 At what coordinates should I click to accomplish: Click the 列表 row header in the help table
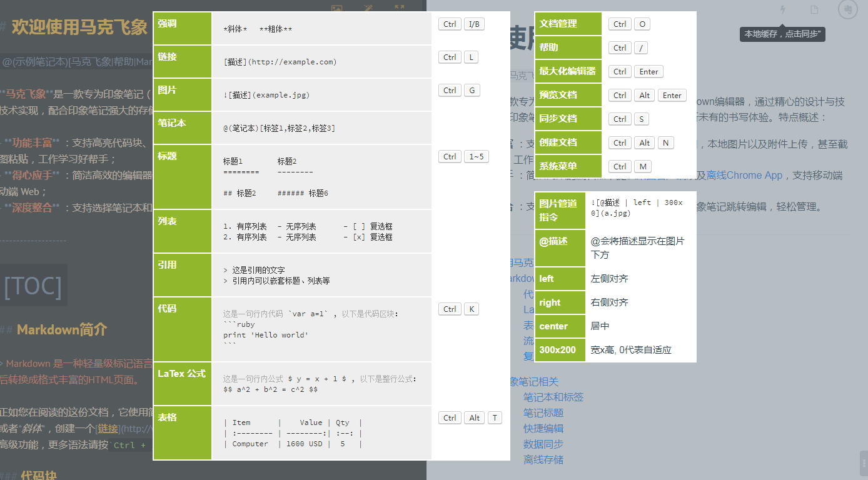183,231
